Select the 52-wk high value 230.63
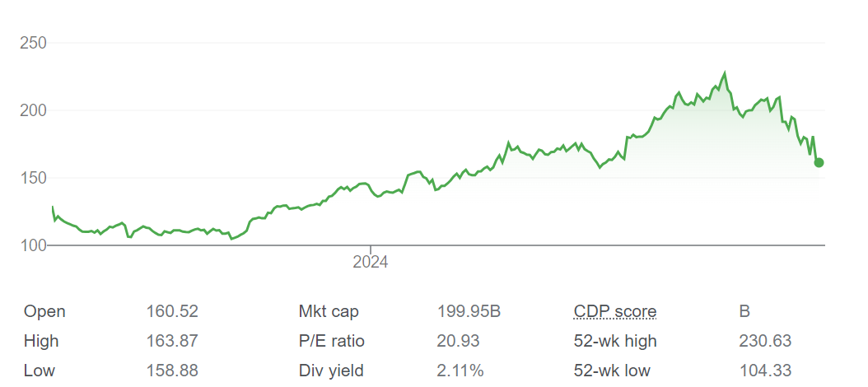Viewport: 868px width, 387px height. pyautogui.click(x=765, y=341)
